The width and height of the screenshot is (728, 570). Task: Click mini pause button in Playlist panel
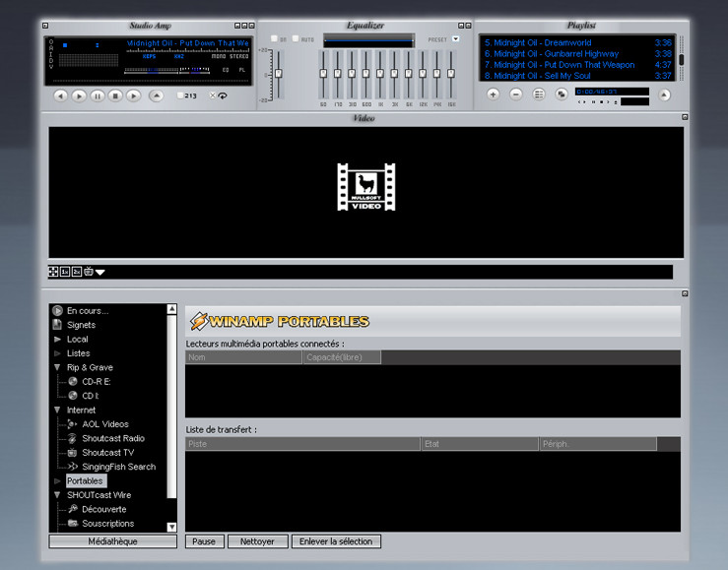(593, 102)
